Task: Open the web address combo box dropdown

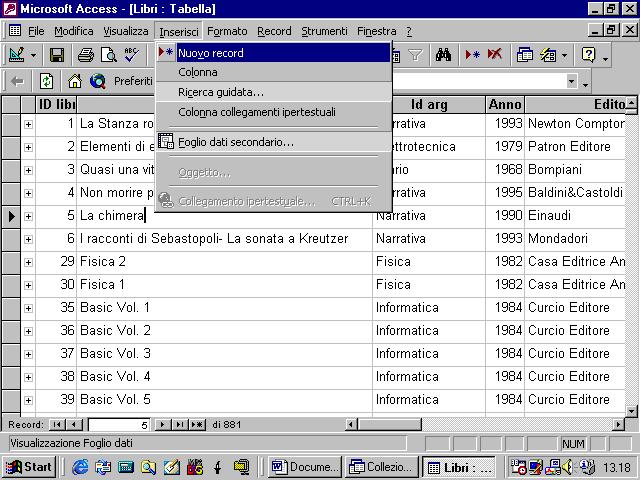Action: (x=571, y=81)
